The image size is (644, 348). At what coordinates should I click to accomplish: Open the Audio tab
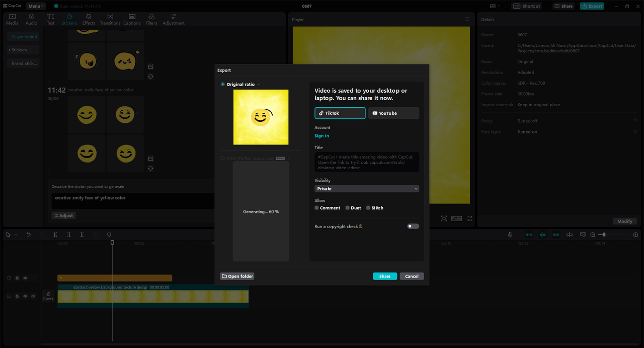[x=31, y=19]
